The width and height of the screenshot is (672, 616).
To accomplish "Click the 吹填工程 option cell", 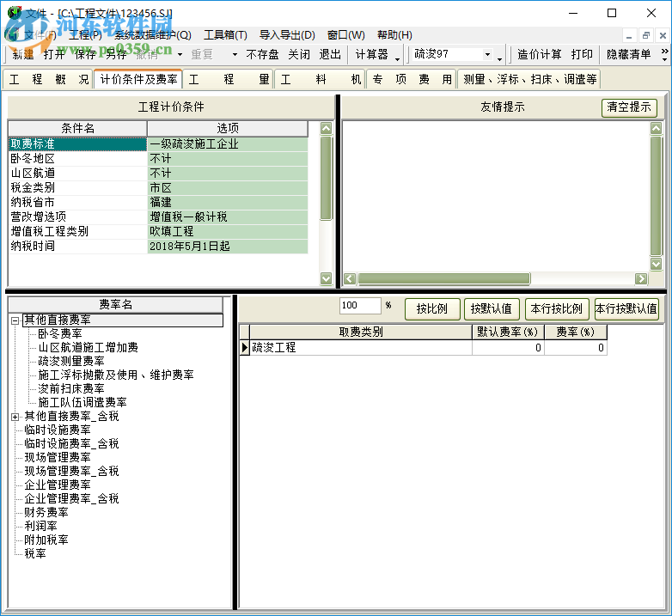I will point(228,231).
